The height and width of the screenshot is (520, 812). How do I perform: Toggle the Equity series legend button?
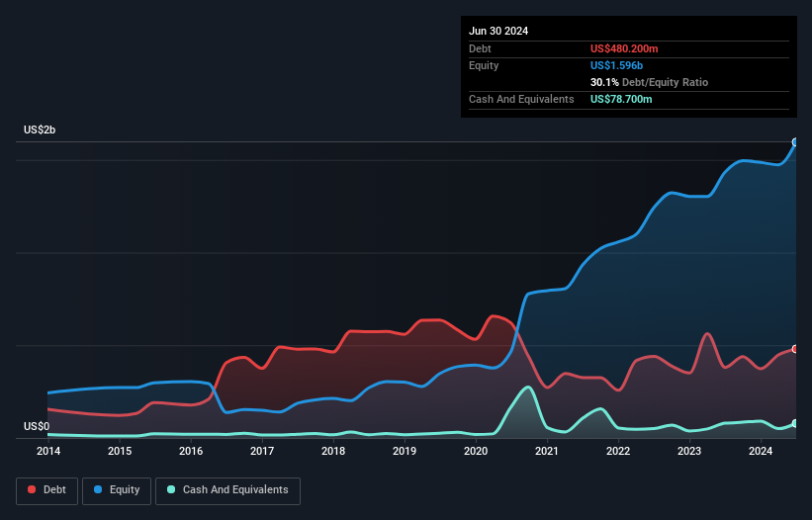[x=117, y=490]
